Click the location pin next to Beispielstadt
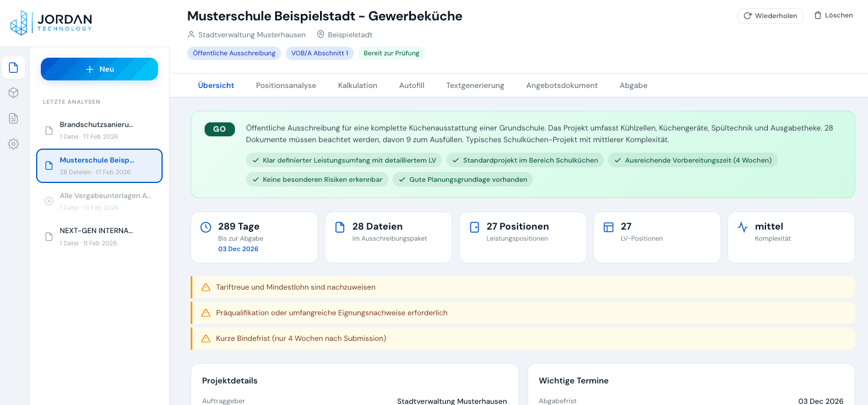Image resolution: width=868 pixels, height=405 pixels. coord(320,34)
